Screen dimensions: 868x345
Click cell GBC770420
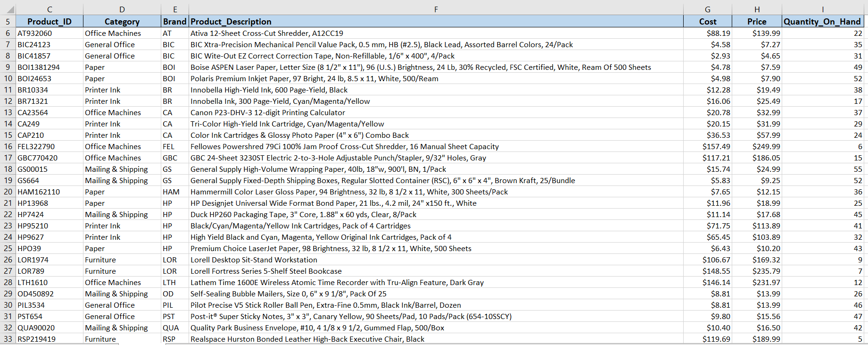pos(50,158)
